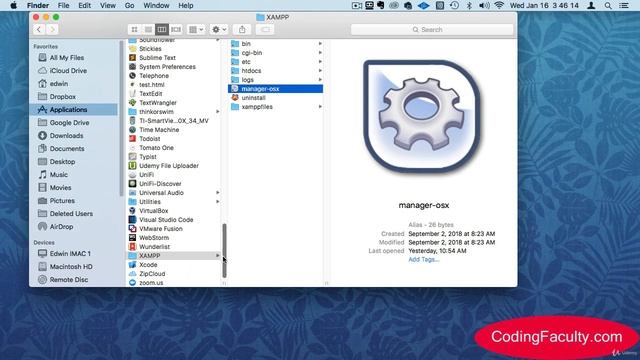Click the Edit Tags toolbar button

(265, 29)
